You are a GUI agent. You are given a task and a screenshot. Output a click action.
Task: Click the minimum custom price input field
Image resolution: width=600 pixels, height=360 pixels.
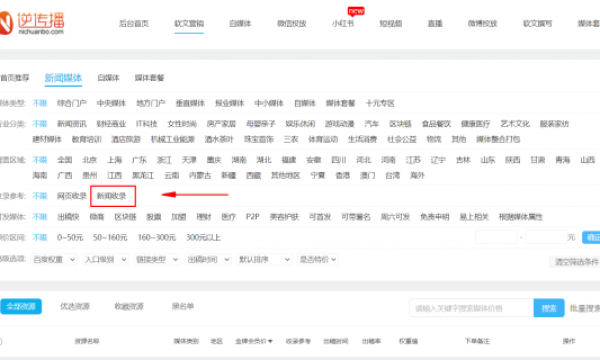tap(496, 237)
